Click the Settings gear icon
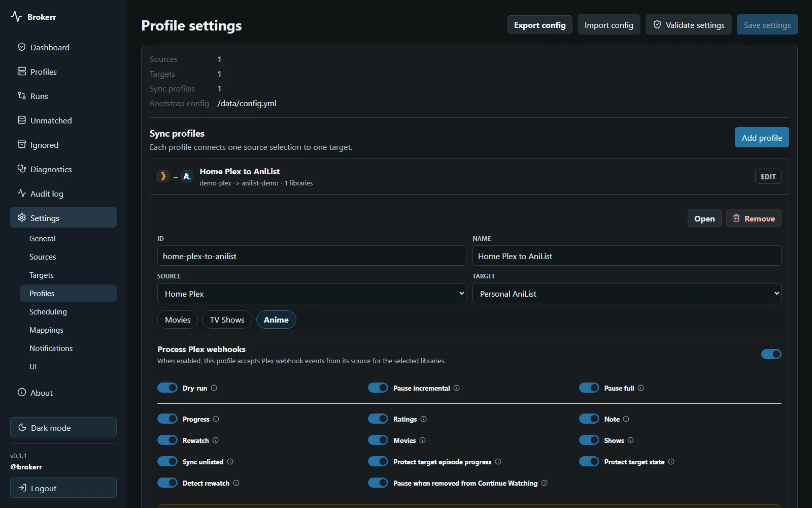The image size is (812, 508). [x=22, y=217]
